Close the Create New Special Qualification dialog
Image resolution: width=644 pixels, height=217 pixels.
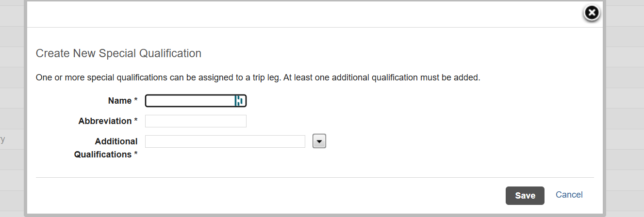tap(591, 13)
